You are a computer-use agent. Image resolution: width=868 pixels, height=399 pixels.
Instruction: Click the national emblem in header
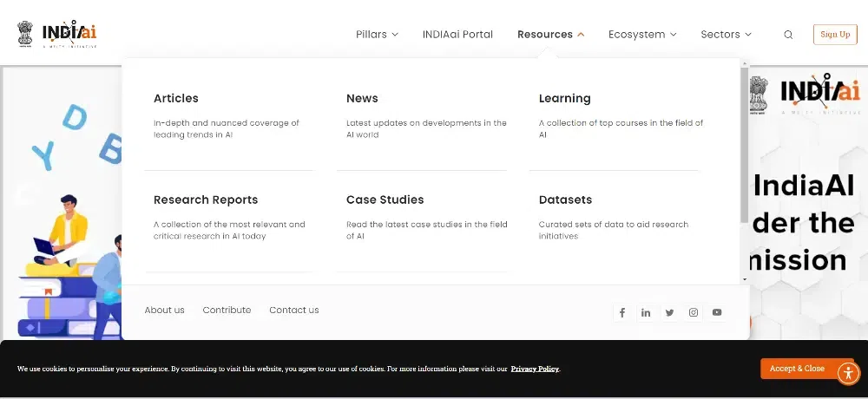coord(25,34)
